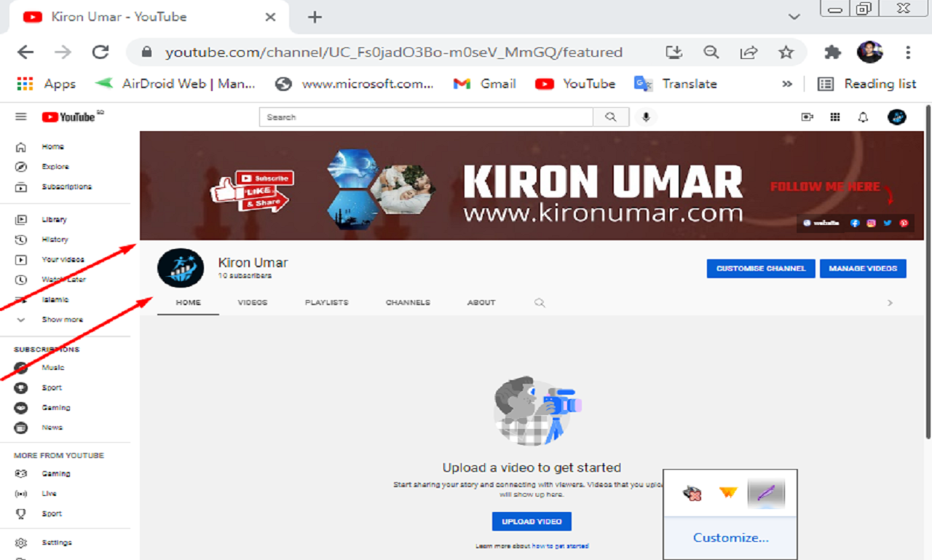Open the Chrome extensions puzzle icon
The height and width of the screenshot is (560, 932).
coord(832,52)
